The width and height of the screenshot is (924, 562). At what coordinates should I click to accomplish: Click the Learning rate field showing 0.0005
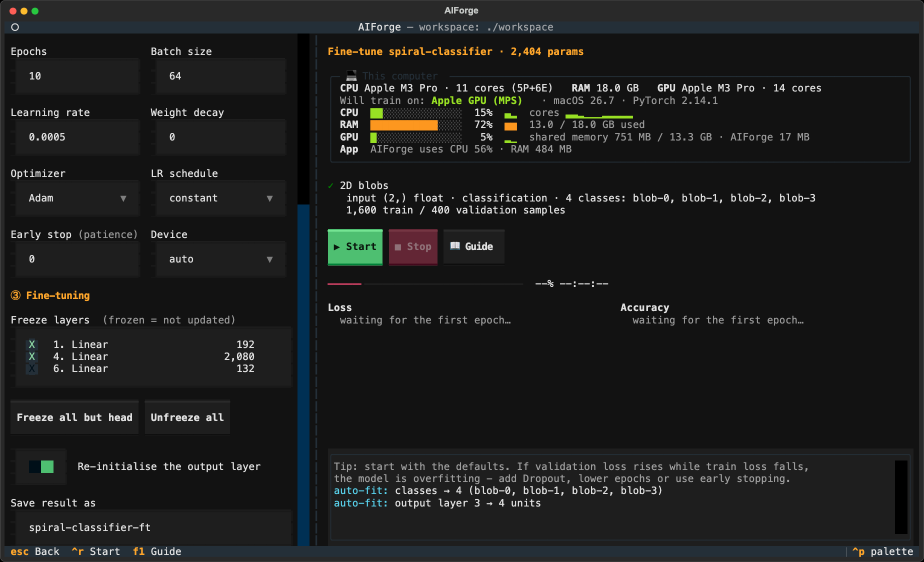click(77, 137)
